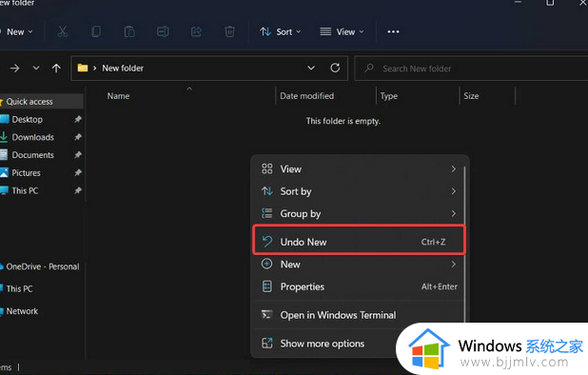This screenshot has height=375, width=588.
Task: Choose Undo New in context menu
Action: [359, 241]
